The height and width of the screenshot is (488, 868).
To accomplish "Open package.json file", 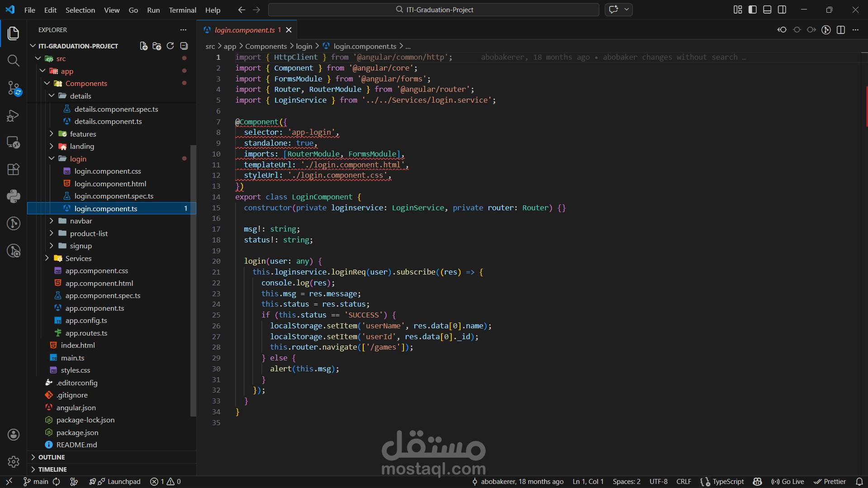I will [x=77, y=432].
